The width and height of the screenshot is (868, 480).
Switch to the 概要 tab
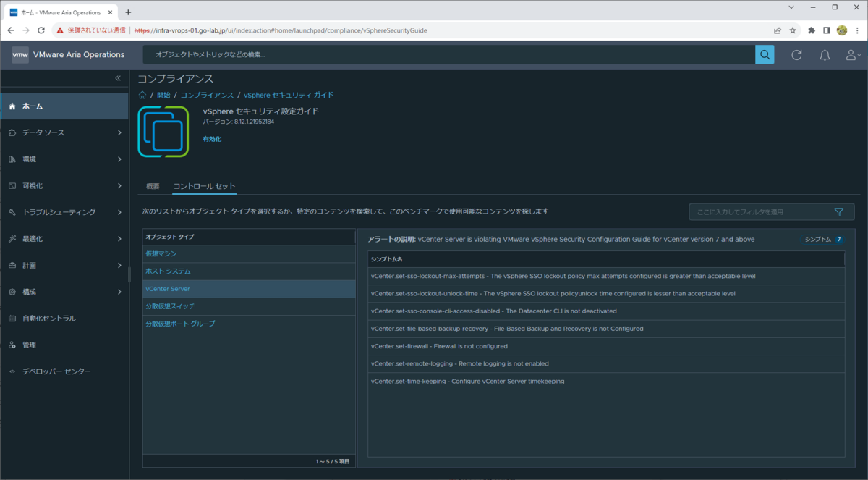click(152, 185)
